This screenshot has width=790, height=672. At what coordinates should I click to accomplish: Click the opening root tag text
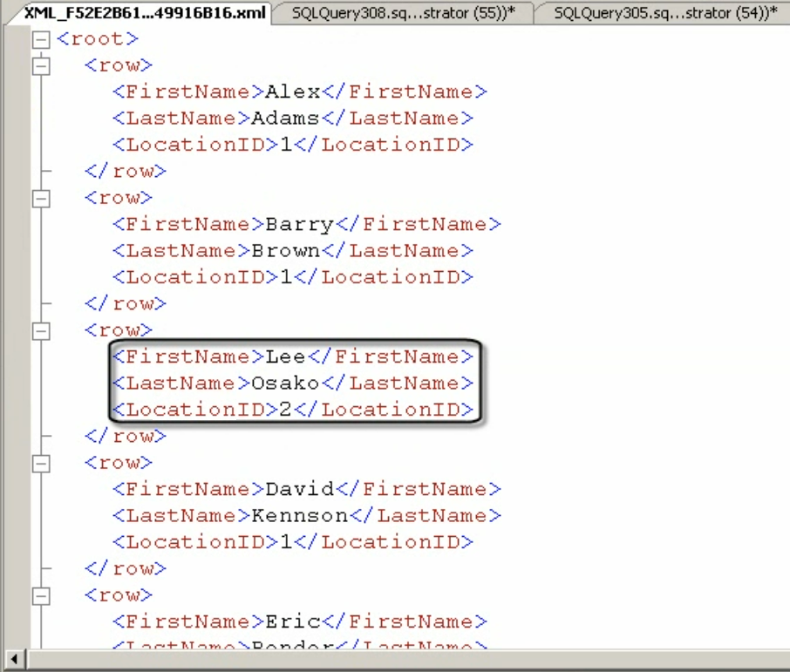(98, 39)
